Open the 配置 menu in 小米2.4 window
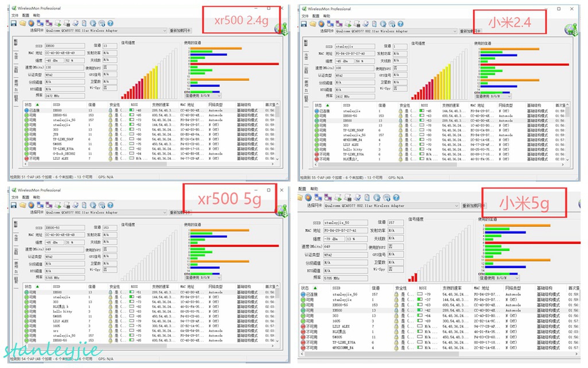Viewport: 588px width, 368px height. pos(316,16)
